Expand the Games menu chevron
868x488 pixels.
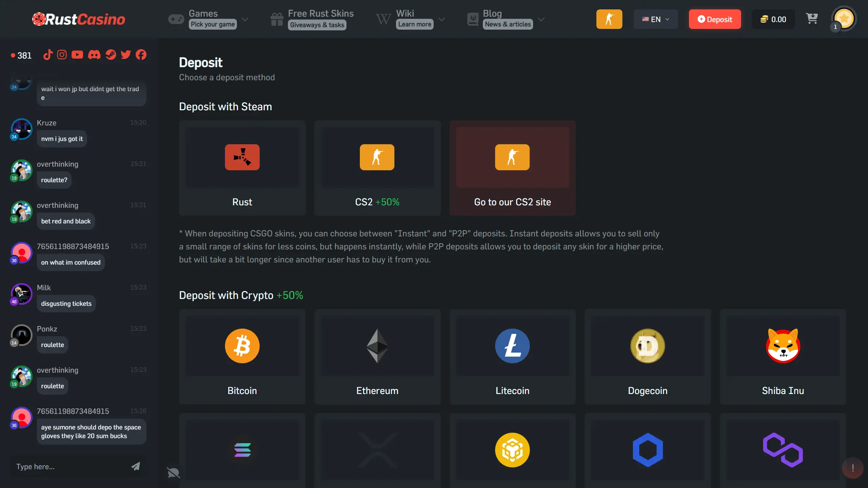click(x=245, y=19)
